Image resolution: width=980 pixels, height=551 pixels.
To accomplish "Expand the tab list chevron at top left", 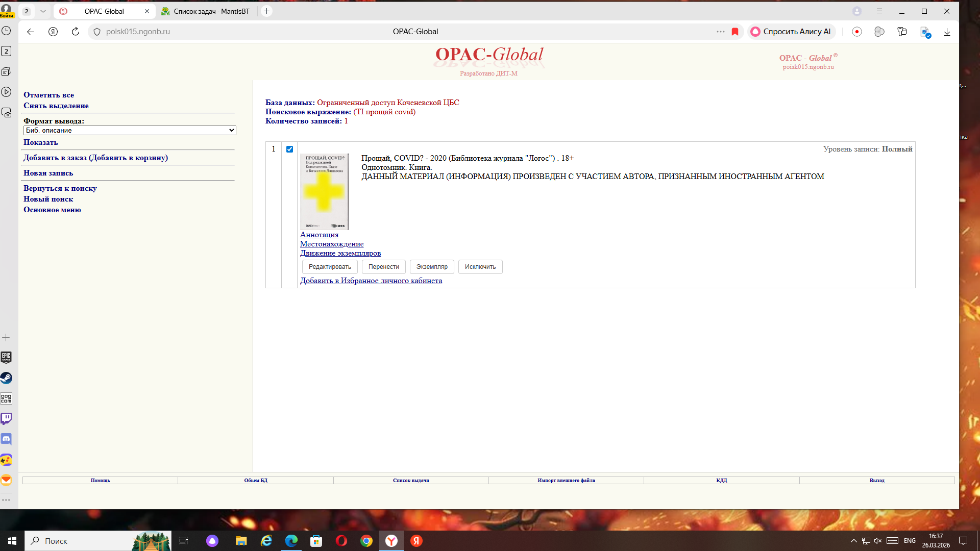I will coord(43,11).
